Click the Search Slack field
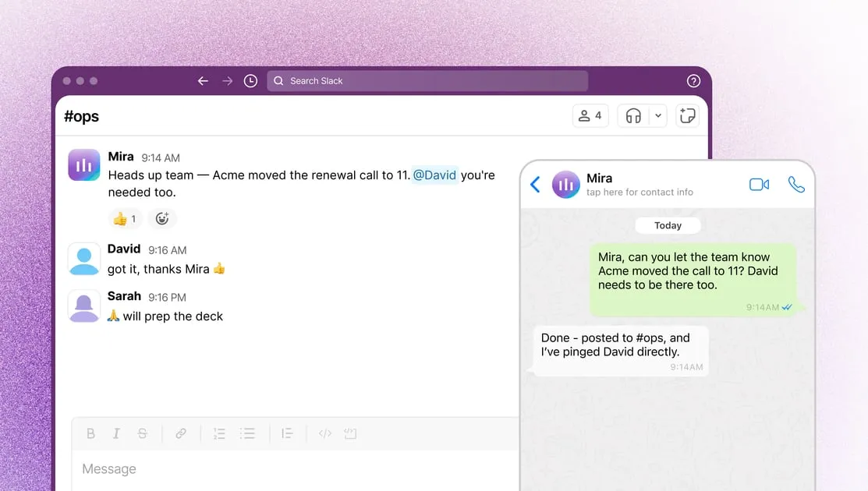 coord(427,81)
